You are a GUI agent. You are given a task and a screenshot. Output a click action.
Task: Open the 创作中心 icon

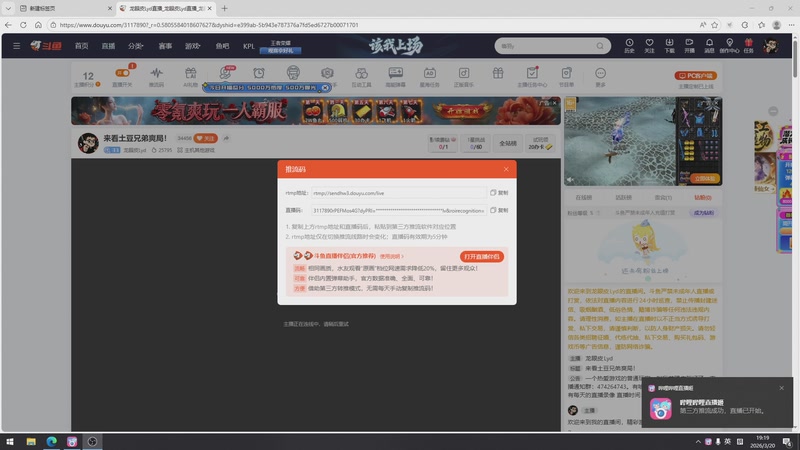[x=730, y=45]
